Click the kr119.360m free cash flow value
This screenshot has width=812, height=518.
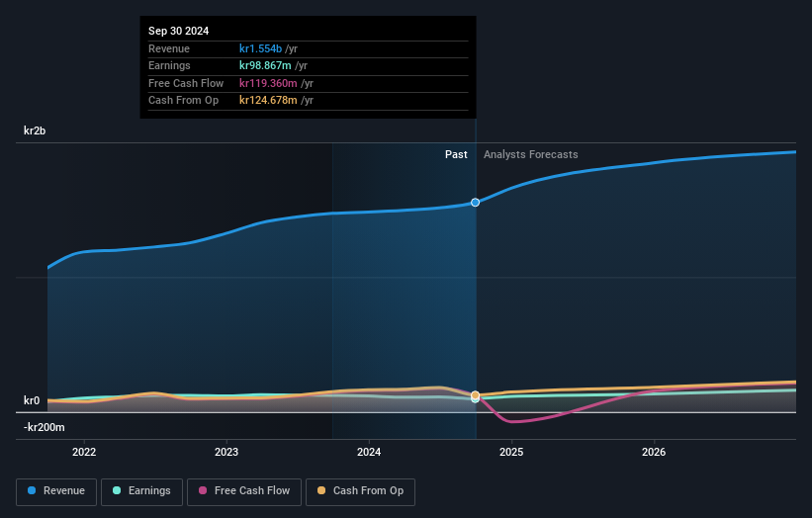pos(268,83)
